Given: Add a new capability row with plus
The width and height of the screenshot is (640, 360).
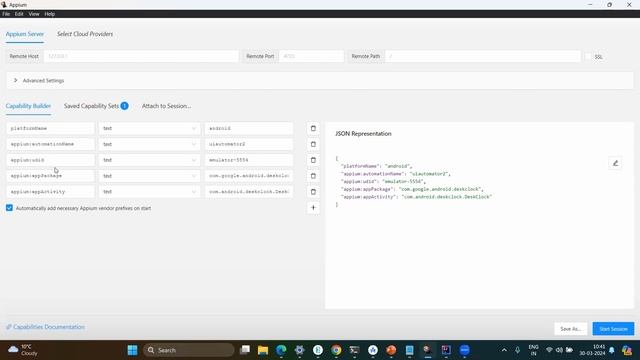Looking at the screenshot, I should click(313, 208).
